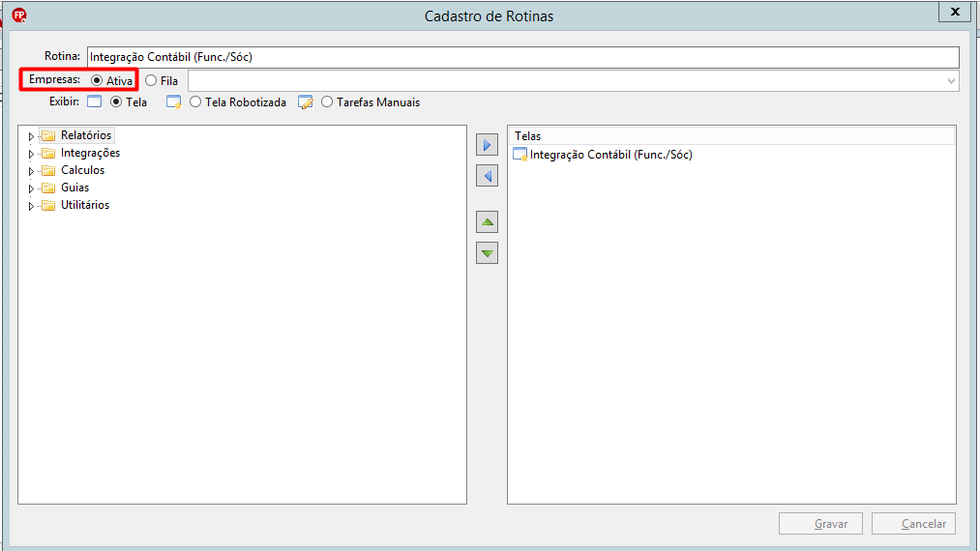
Task: Move item down with green down arrow
Action: 487,253
